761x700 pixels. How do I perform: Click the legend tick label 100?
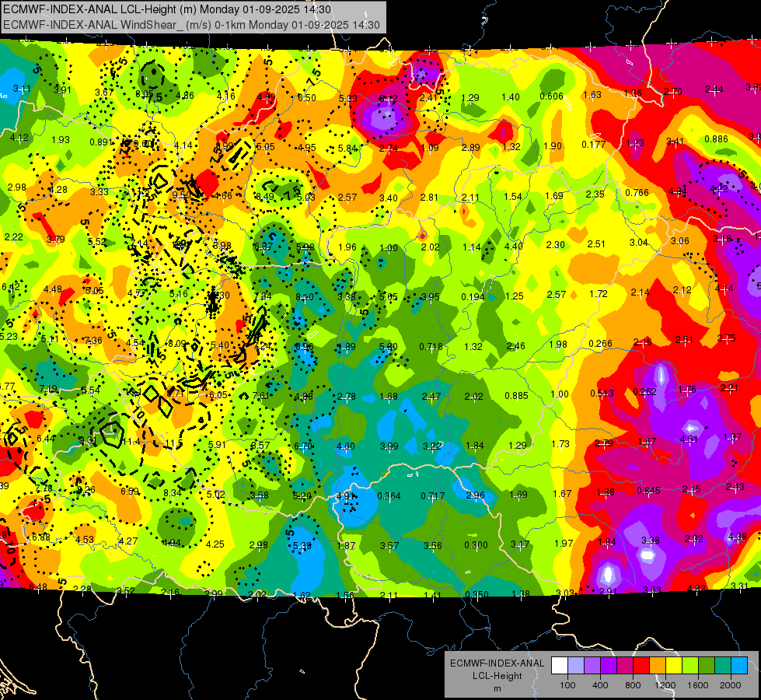(567, 685)
